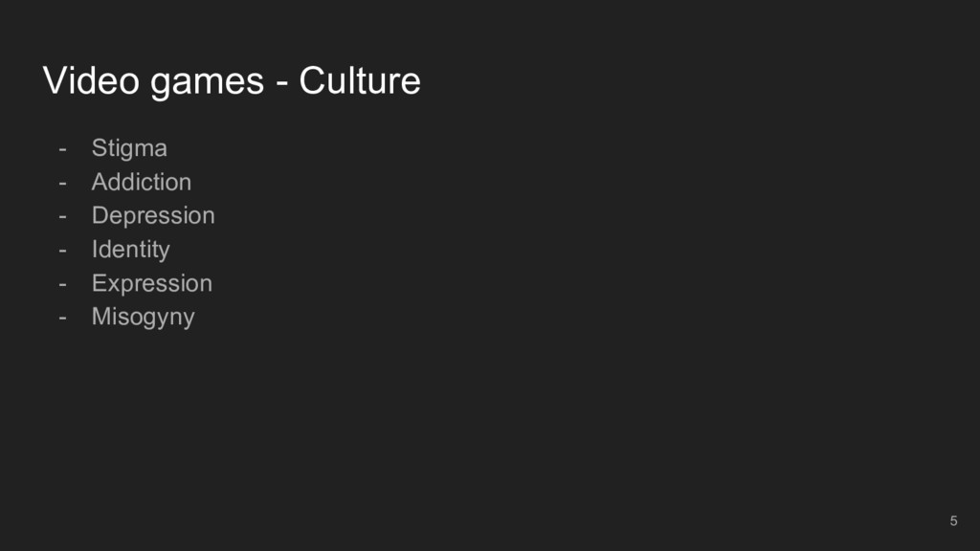Click the hyphen in the slide title
Screen dimensions: 980x551
pos(282,83)
